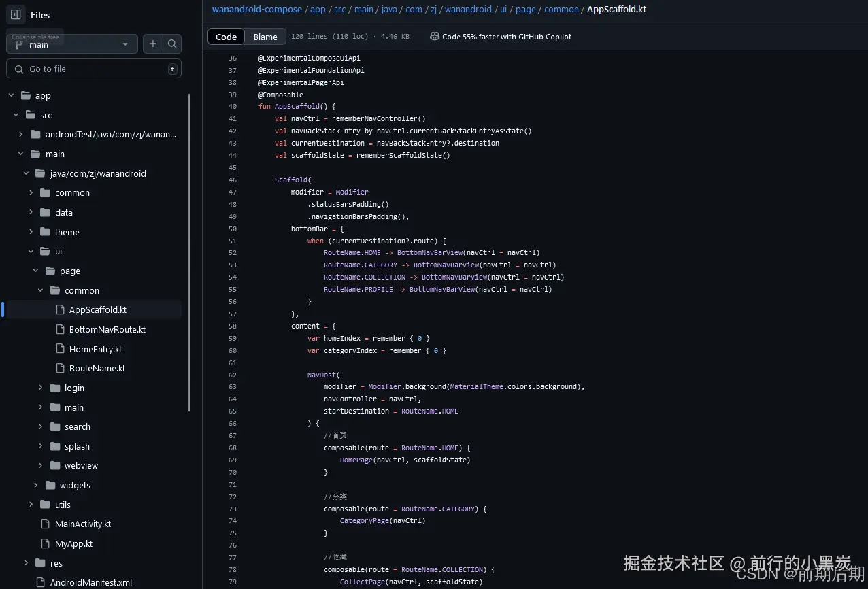The height and width of the screenshot is (589, 868).
Task: Open MainActivity.kt file
Action: tap(83, 524)
